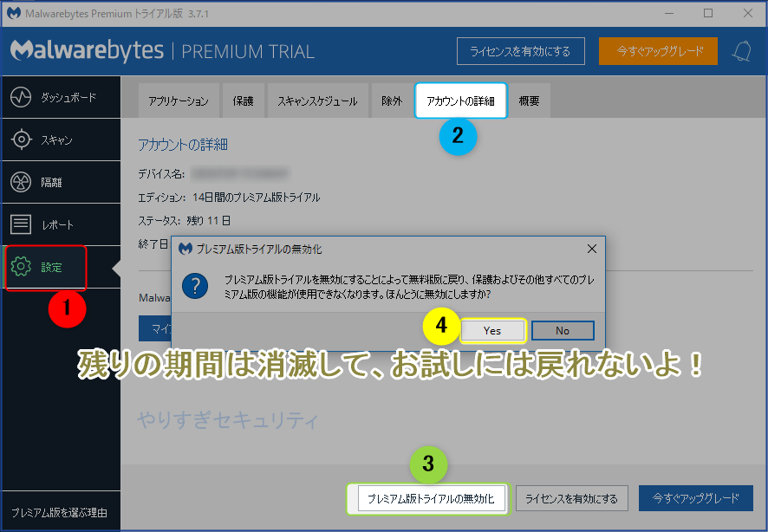This screenshot has width=768, height=532.
Task: Minimize the Malwarebytes window
Action: 669,13
